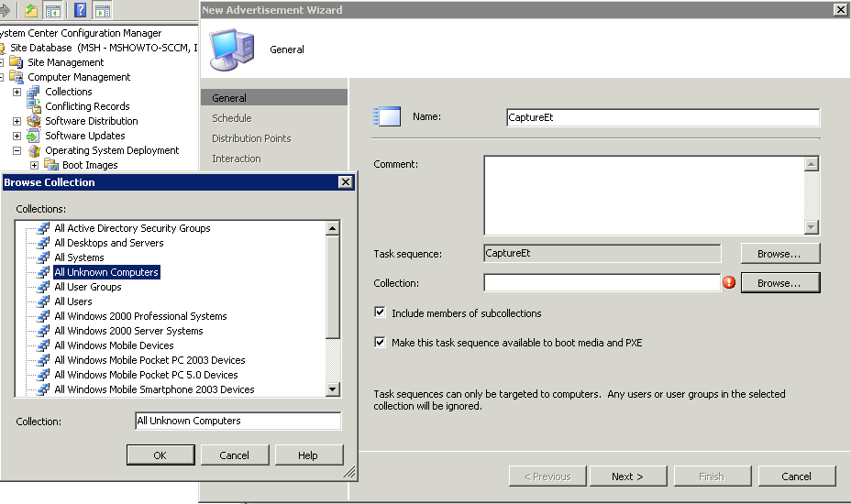
Task: Click the Help question mark toolbar icon
Action: (80, 10)
